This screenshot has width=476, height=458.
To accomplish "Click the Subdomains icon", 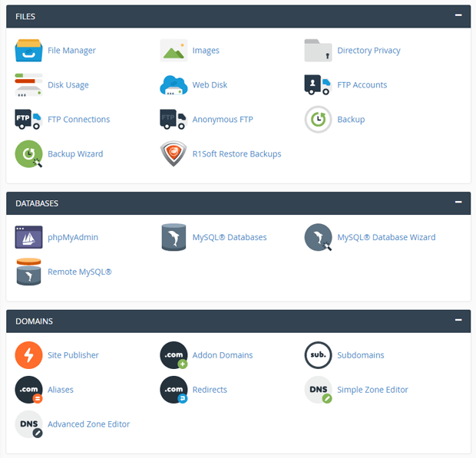I will (318, 355).
